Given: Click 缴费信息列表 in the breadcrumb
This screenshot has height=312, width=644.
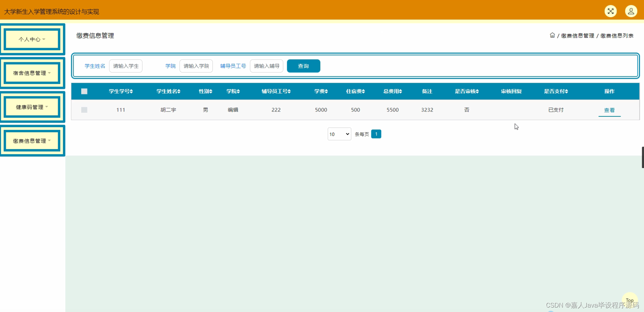Looking at the screenshot, I should [617, 35].
